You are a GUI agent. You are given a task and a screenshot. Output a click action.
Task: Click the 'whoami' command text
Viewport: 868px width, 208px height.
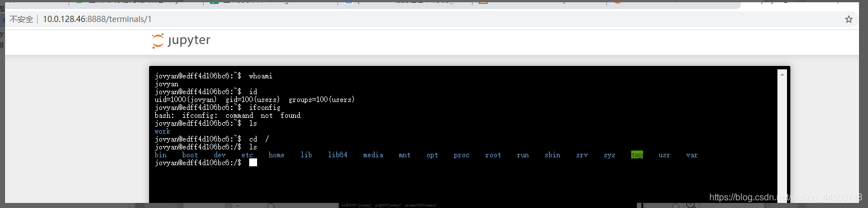tap(261, 76)
